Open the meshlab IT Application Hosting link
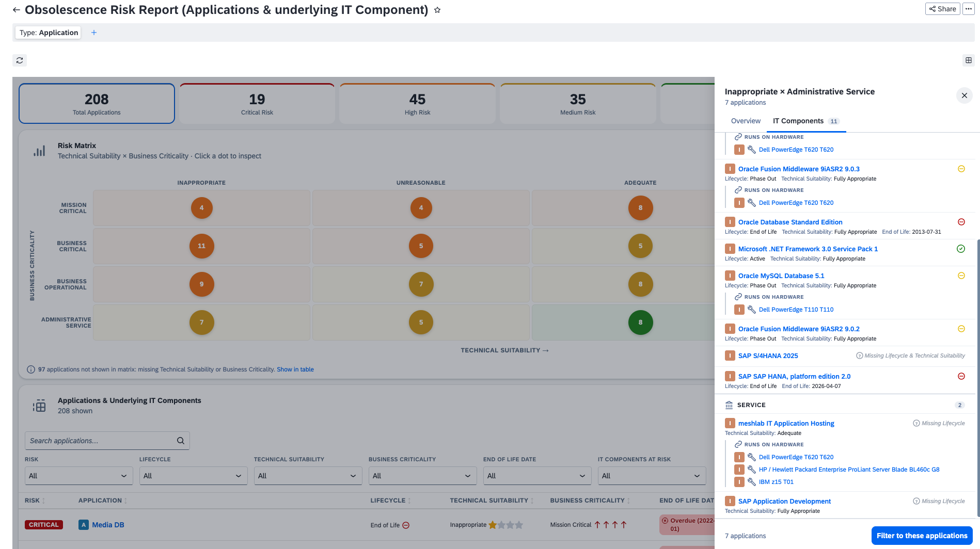The height and width of the screenshot is (549, 980). pyautogui.click(x=786, y=423)
